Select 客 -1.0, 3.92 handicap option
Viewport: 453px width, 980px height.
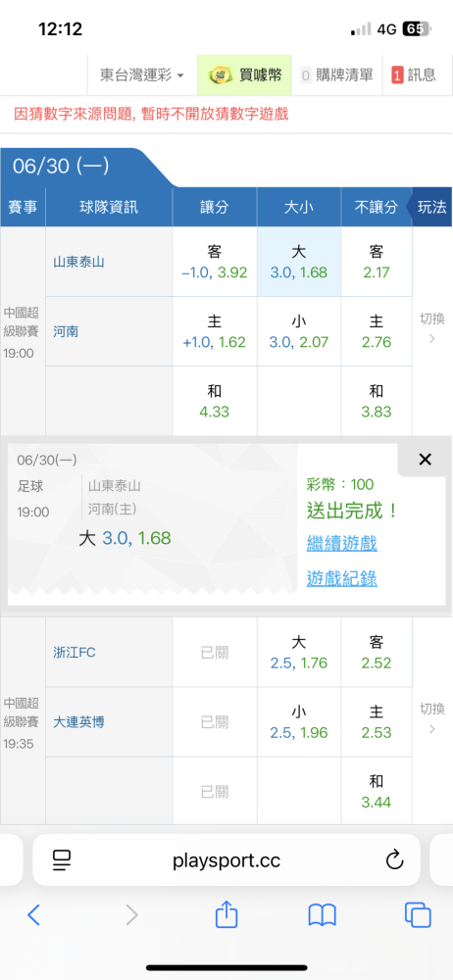(x=214, y=262)
